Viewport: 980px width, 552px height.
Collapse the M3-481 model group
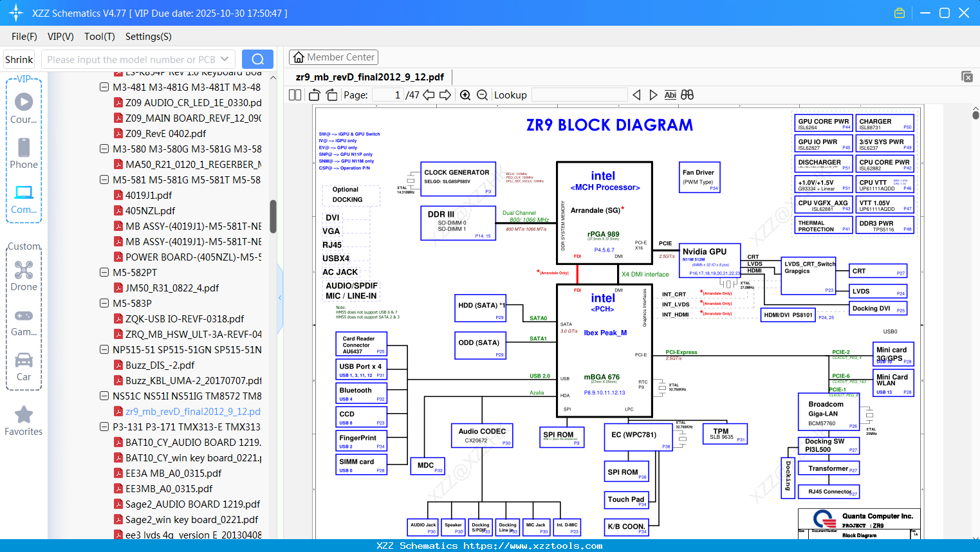[104, 87]
